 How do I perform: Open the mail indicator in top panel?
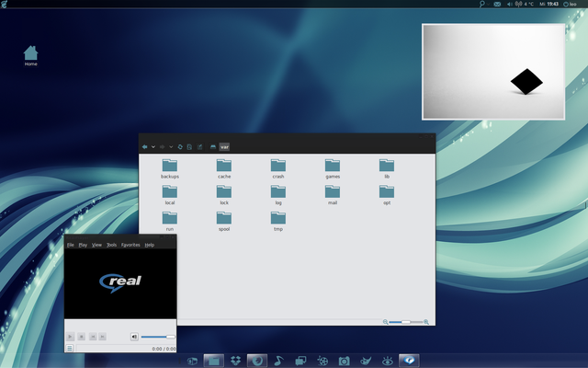pos(497,4)
